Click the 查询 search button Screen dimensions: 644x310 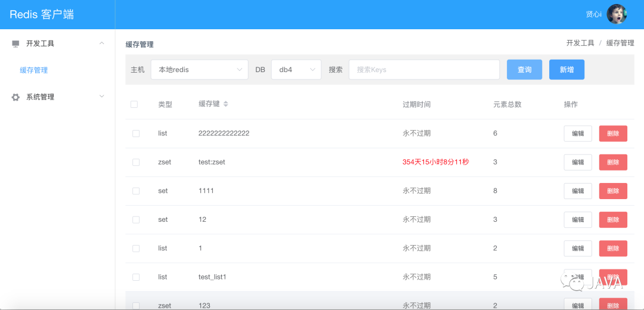click(x=525, y=70)
